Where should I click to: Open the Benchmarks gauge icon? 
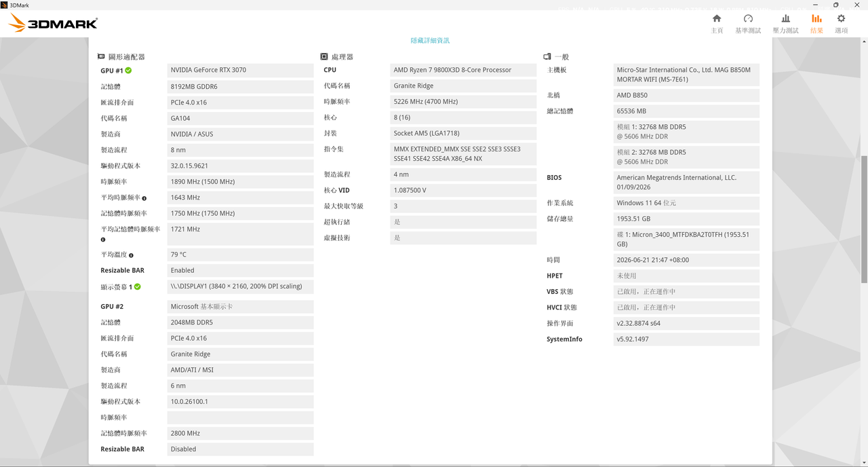[x=748, y=18]
